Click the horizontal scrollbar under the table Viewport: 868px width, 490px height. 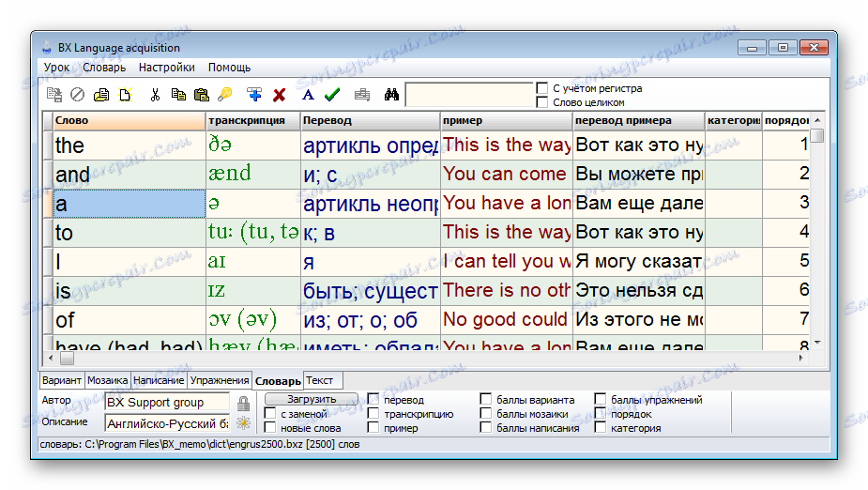422,358
